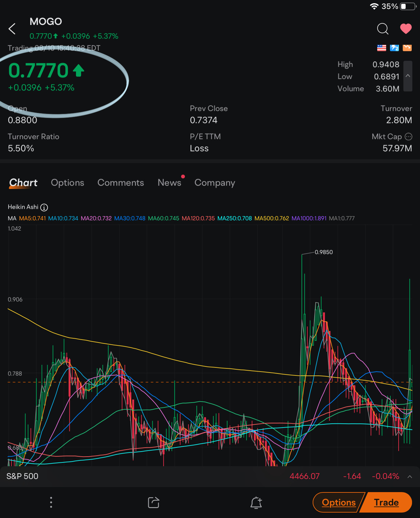420x518 pixels.
Task: Tap the S&P 500 index name
Action: click(22, 476)
